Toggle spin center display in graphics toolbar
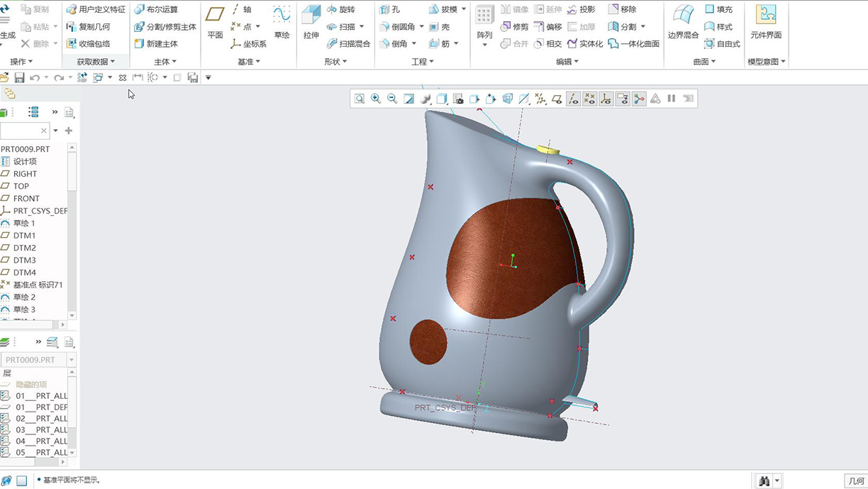The height and width of the screenshot is (489, 868). tap(639, 99)
